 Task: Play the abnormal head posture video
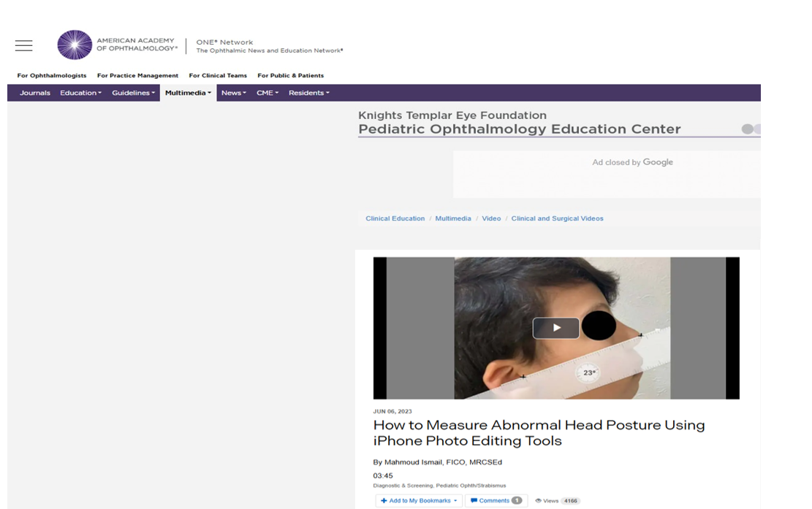(x=555, y=328)
